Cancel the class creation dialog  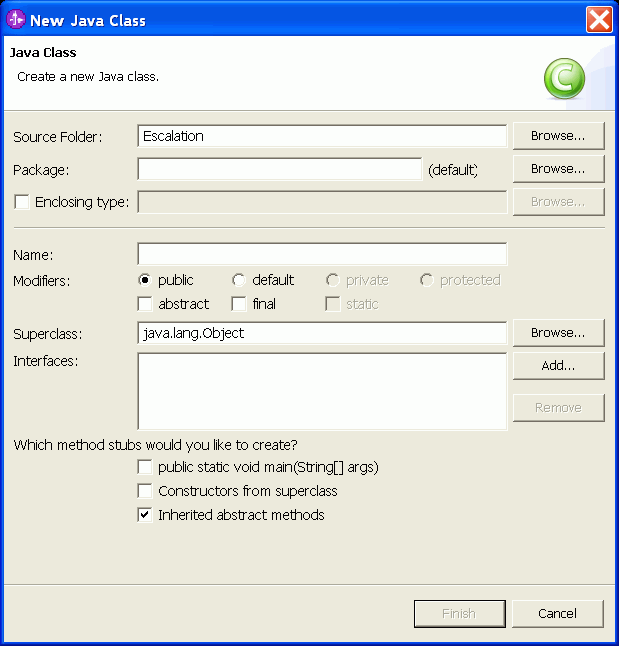click(558, 613)
